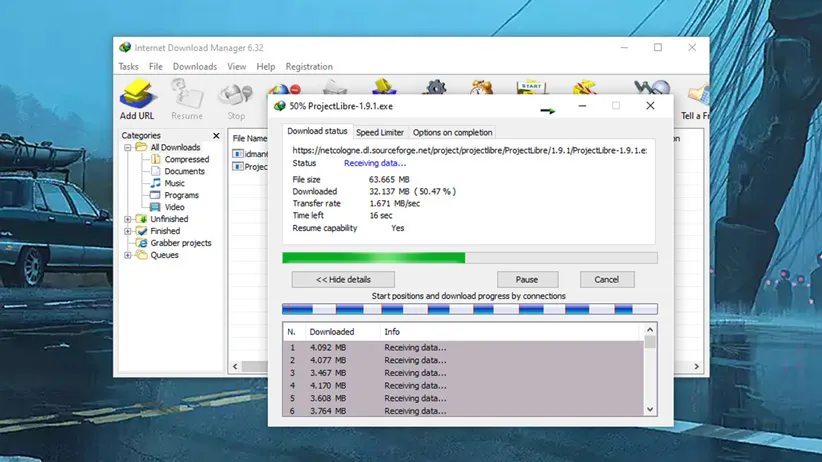Click the connections list scroll-down arrow
This screenshot has width=822, height=462.
tap(650, 409)
